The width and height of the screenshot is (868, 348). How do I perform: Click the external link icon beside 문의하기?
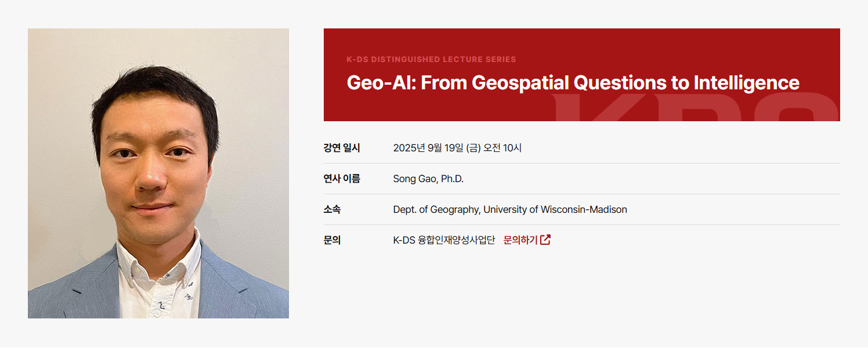point(545,240)
